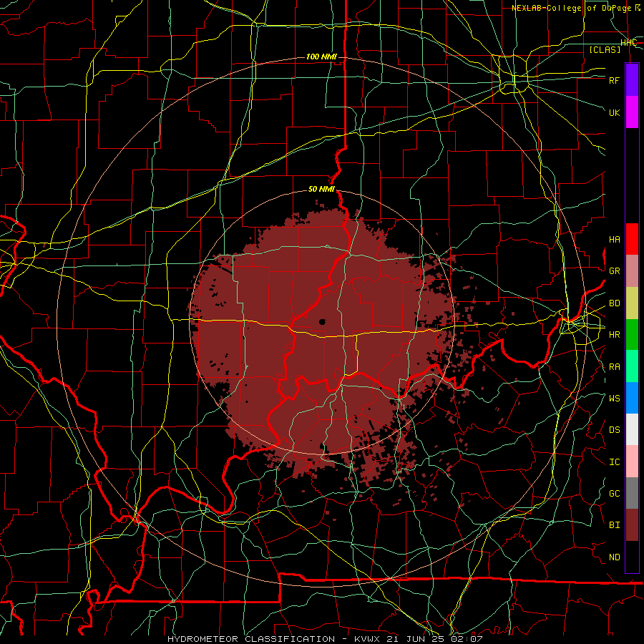Viewport: 644px width, 644px height.
Task: Click the HR legend label
Action: [x=615, y=335]
